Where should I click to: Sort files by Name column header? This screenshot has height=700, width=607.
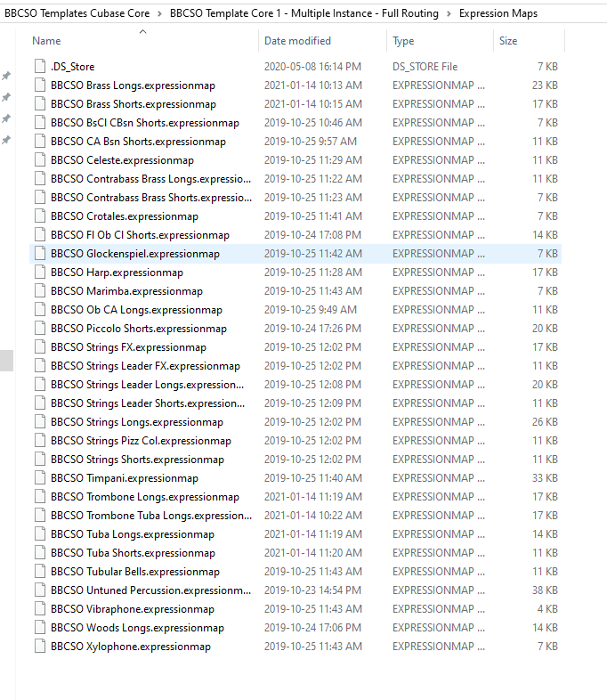tap(46, 41)
